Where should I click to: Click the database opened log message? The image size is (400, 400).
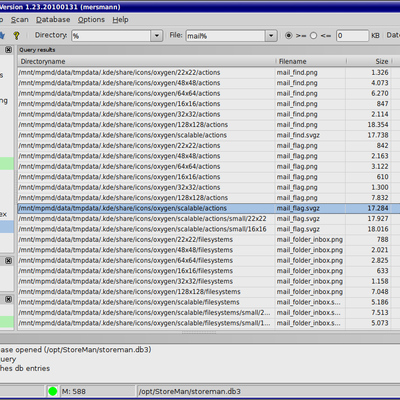pyautogui.click(x=76, y=350)
